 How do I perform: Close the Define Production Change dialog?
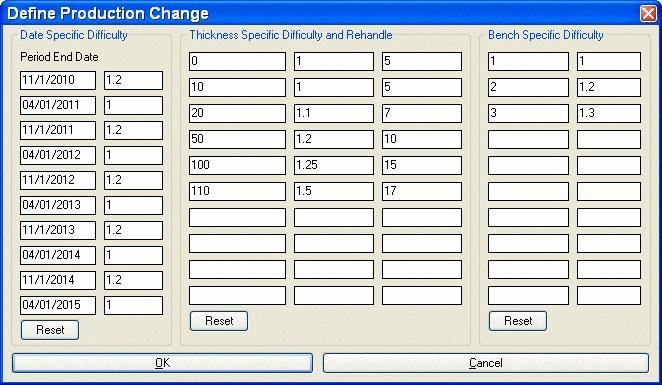pyautogui.click(x=648, y=13)
